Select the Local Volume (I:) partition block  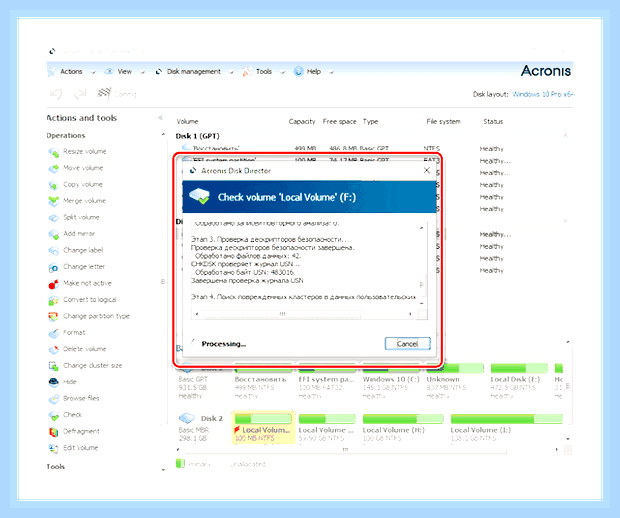[507, 427]
